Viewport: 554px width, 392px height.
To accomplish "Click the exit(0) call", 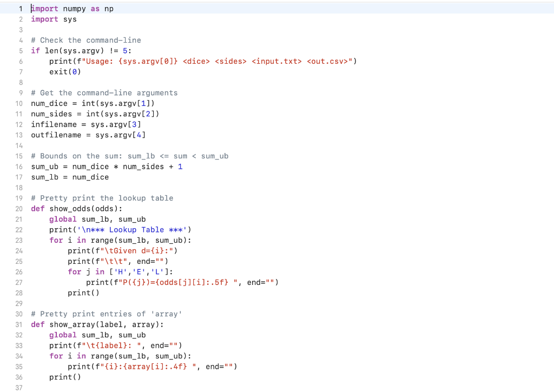I will pos(65,71).
